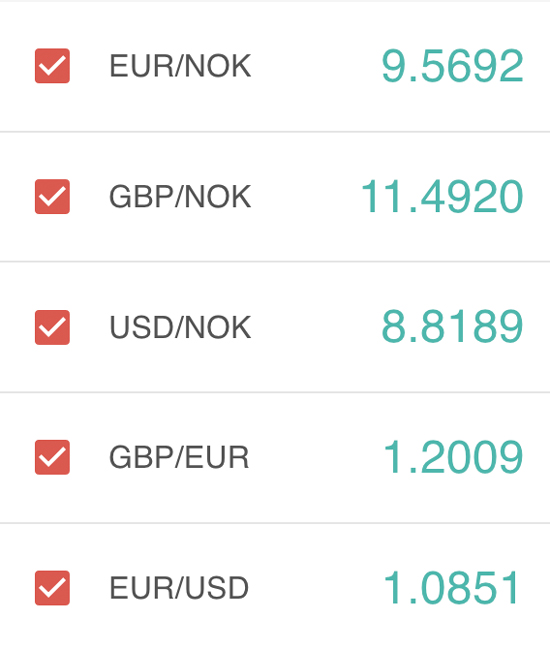Viewport: 550px width, 650px height.
Task: Uncheck the EUR/NOK checkbox
Action: point(52,66)
